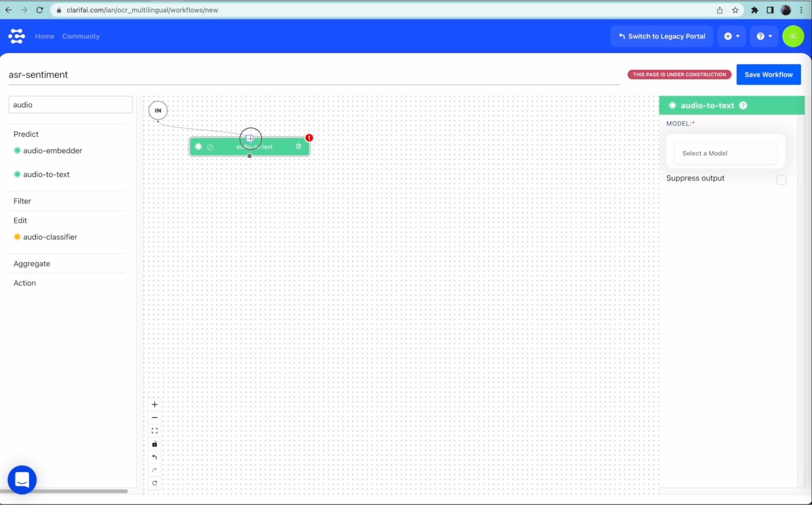The width and height of the screenshot is (812, 505).
Task: Toggle the canvas lock icon
Action: tap(154, 444)
